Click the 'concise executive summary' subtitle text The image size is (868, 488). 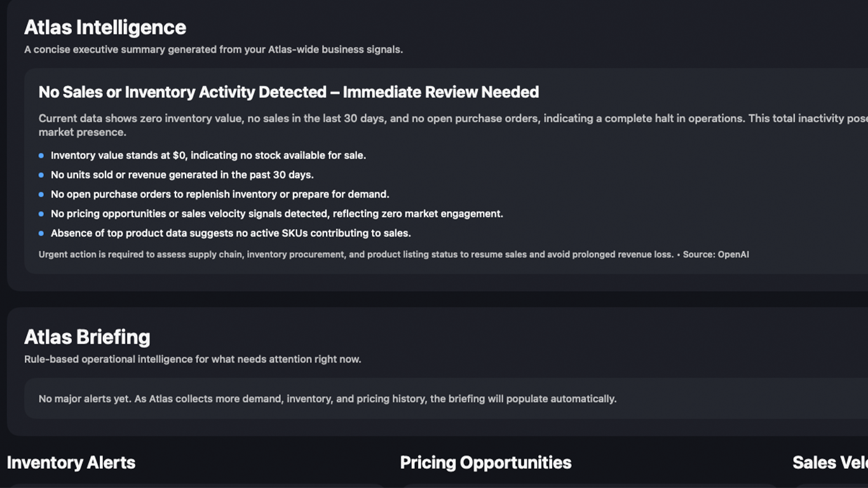coord(214,50)
